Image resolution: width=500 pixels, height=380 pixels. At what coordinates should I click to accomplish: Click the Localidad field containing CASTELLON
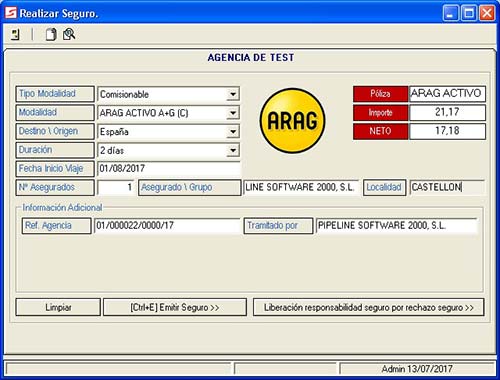click(x=447, y=187)
